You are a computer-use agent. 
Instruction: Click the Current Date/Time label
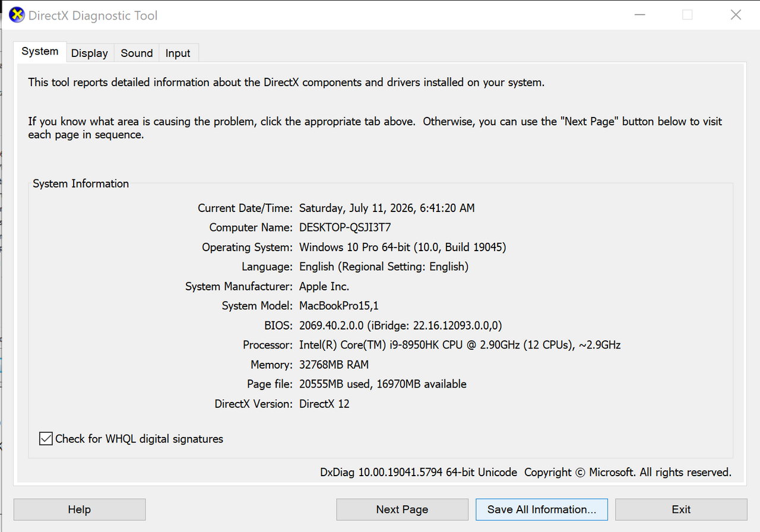coord(245,208)
